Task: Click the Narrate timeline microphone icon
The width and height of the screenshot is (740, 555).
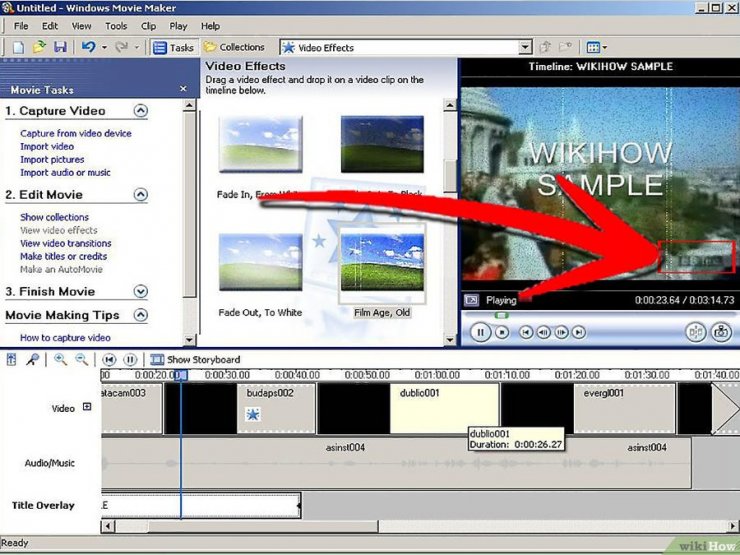Action: (x=33, y=360)
